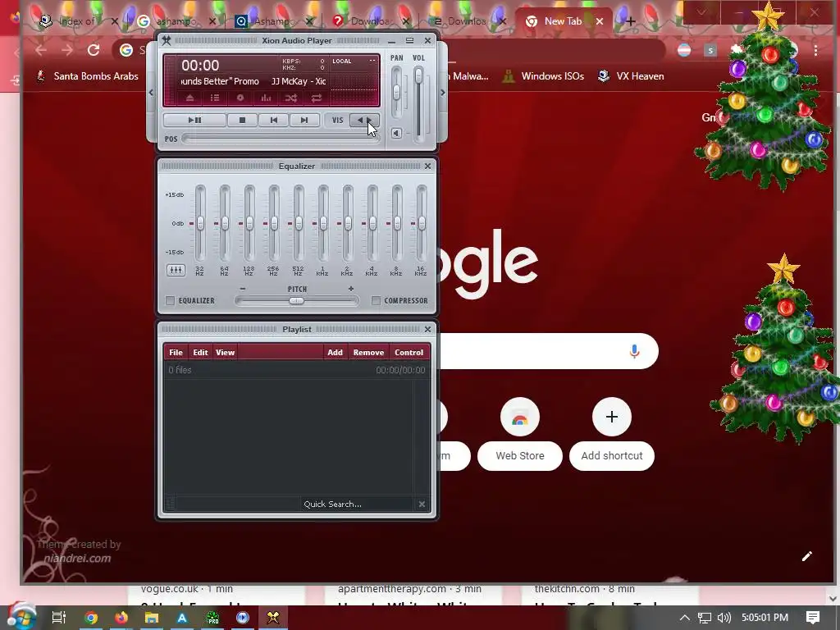Close the Equalizer window
This screenshot has height=630, width=840.
click(427, 166)
